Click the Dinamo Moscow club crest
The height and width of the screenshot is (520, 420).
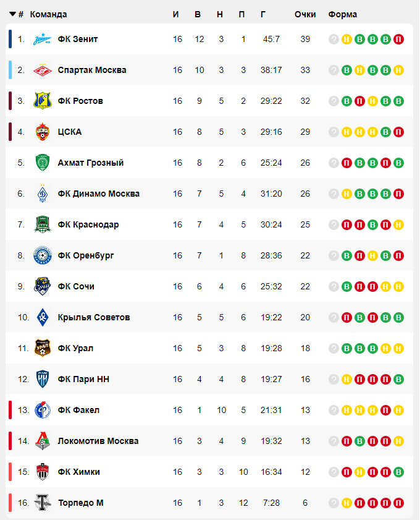[43, 194]
